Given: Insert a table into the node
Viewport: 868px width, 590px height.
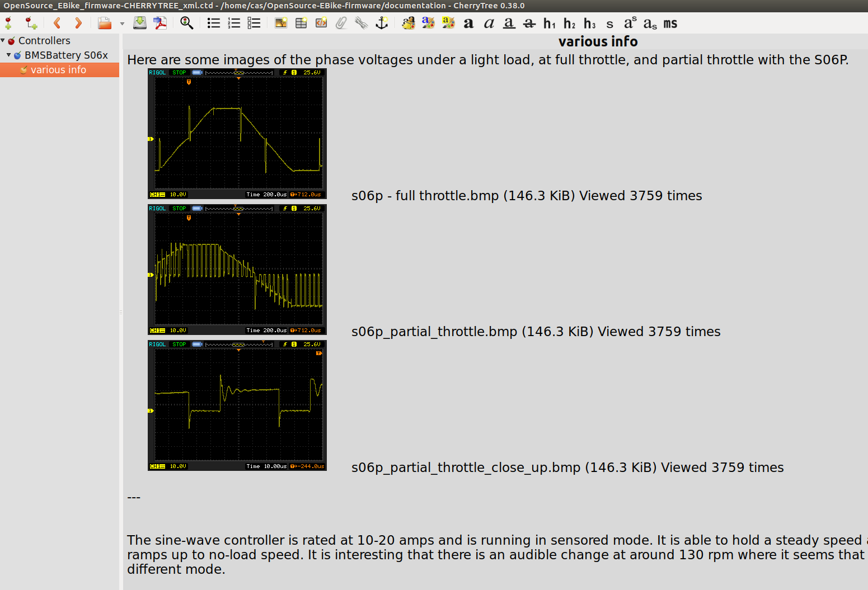Looking at the screenshot, I should 301,23.
